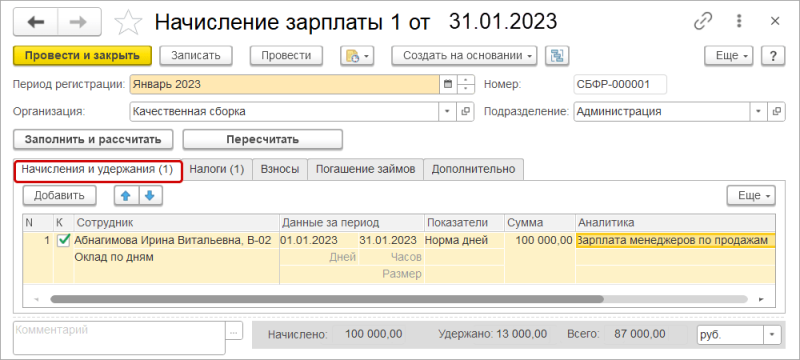This screenshot has width=800, height=360.
Task: Expand the Организация dropdown
Action: pos(448,112)
